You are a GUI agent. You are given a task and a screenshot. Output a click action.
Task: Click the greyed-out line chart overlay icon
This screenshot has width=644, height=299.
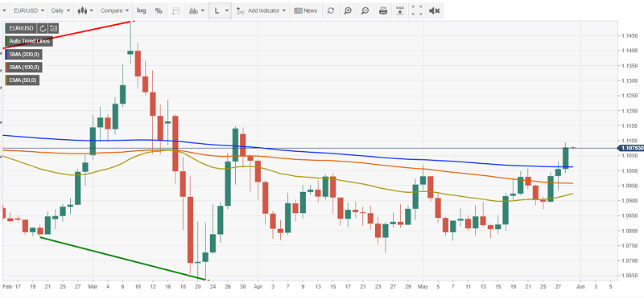(x=175, y=10)
